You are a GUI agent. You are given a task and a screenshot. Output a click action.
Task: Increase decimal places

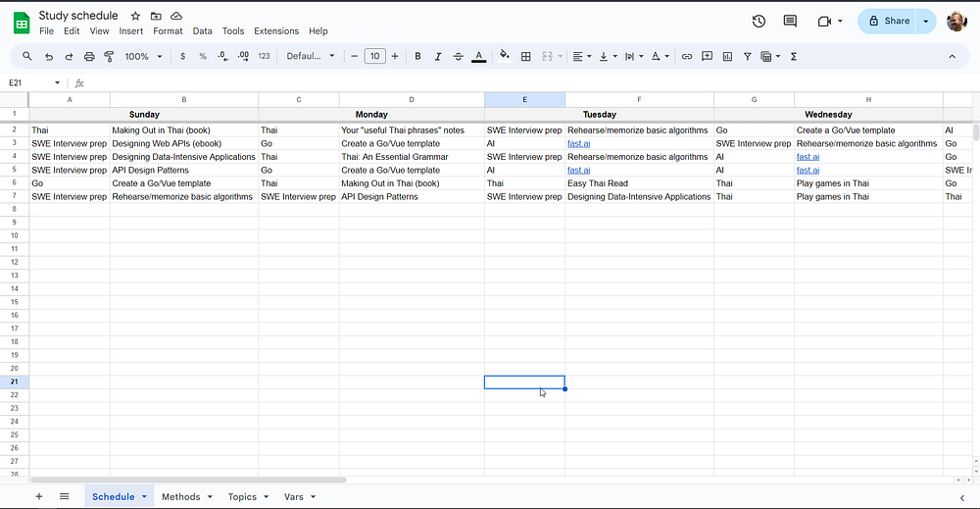[243, 56]
